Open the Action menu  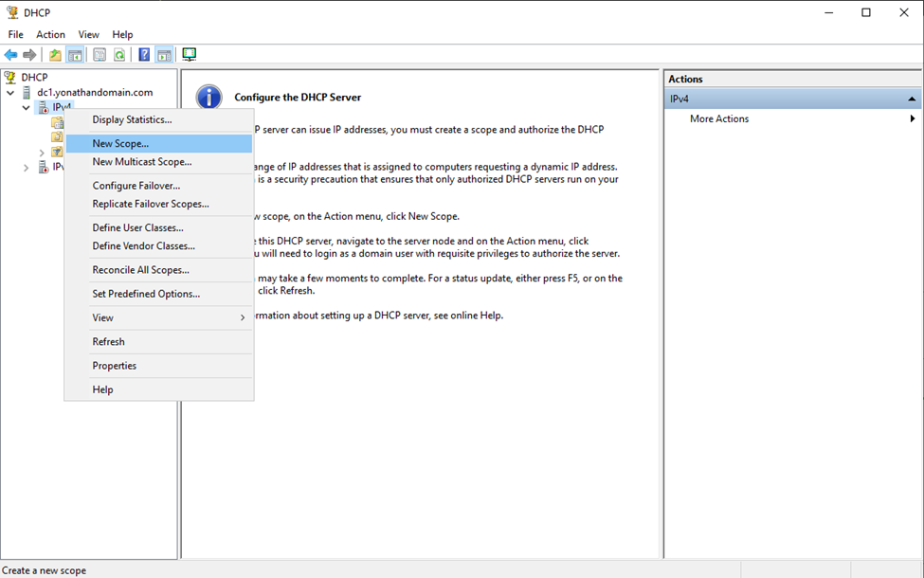point(50,34)
